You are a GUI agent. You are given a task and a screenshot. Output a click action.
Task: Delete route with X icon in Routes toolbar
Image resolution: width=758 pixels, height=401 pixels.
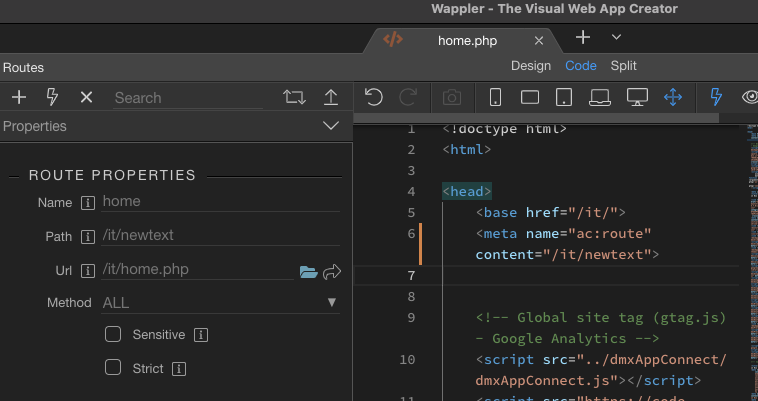86,97
